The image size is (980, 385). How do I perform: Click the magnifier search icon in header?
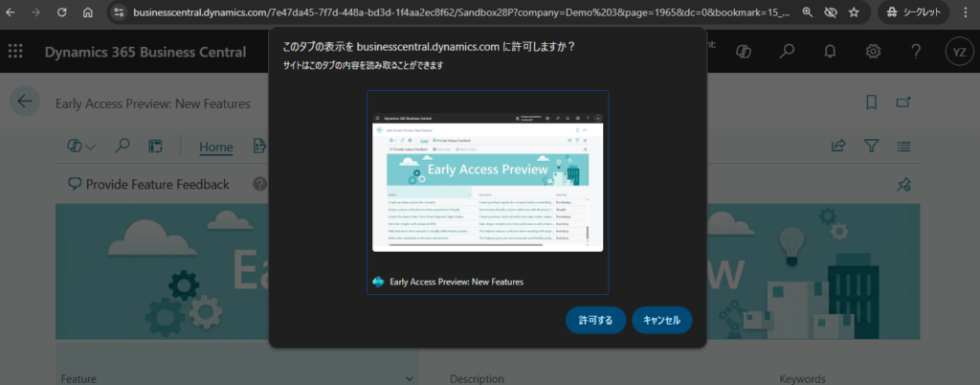[x=787, y=51]
